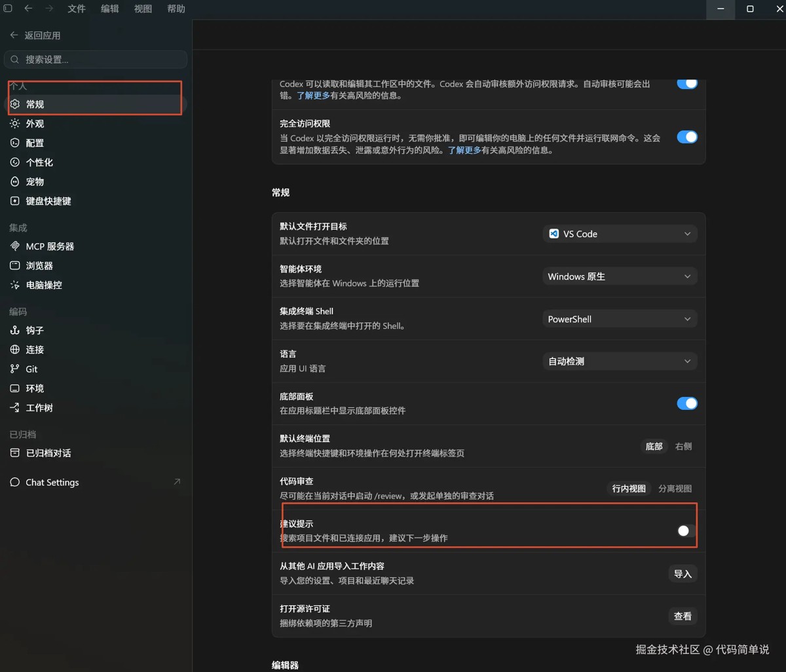Image resolution: width=786 pixels, height=672 pixels.
Task: Click the sidebar toggle icon in title bar
Action: [8, 9]
